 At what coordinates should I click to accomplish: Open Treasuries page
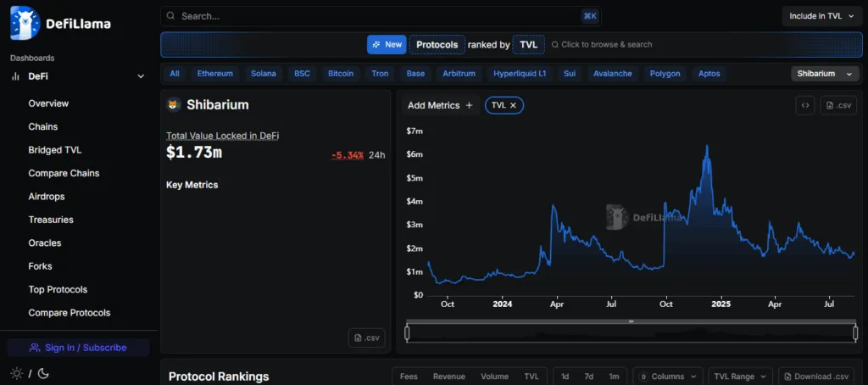tap(51, 220)
